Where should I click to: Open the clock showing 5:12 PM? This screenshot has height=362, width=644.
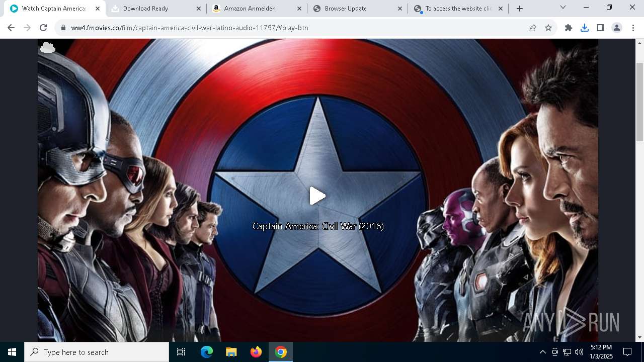click(601, 352)
